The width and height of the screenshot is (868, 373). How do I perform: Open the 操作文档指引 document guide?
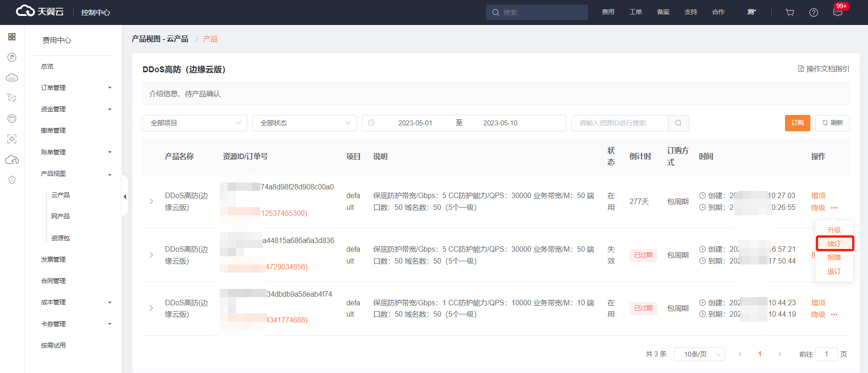(x=824, y=69)
